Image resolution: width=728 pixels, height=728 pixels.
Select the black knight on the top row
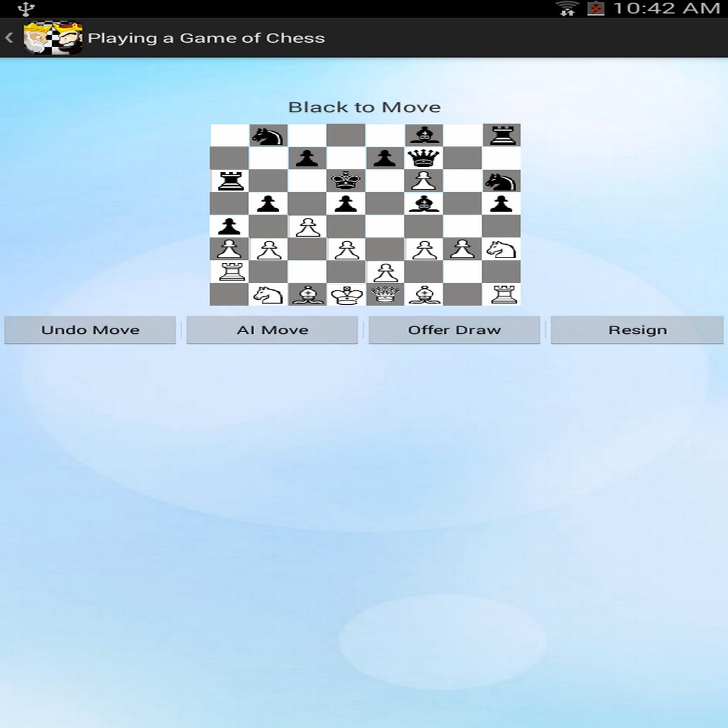click(x=268, y=136)
